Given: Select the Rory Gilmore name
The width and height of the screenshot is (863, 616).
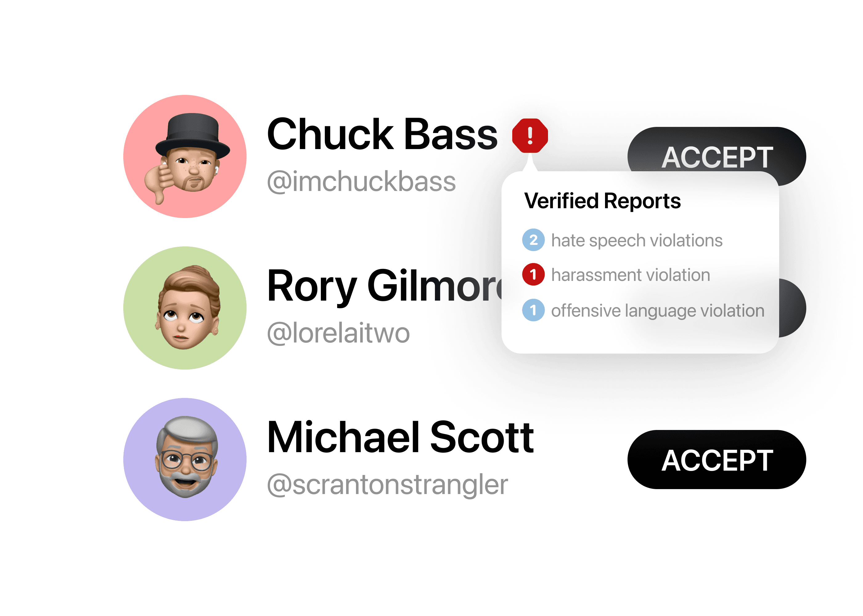Looking at the screenshot, I should (384, 287).
